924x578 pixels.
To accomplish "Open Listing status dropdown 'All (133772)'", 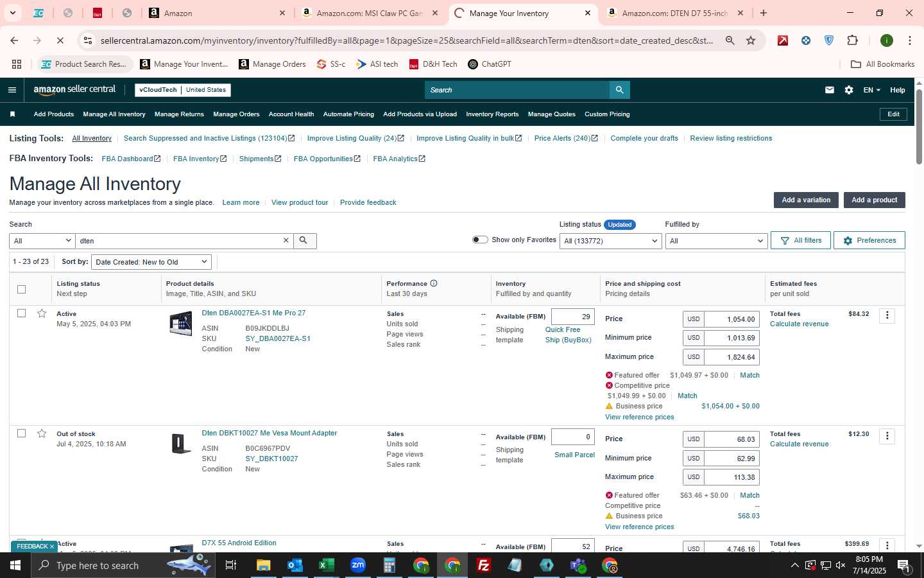I will [610, 241].
